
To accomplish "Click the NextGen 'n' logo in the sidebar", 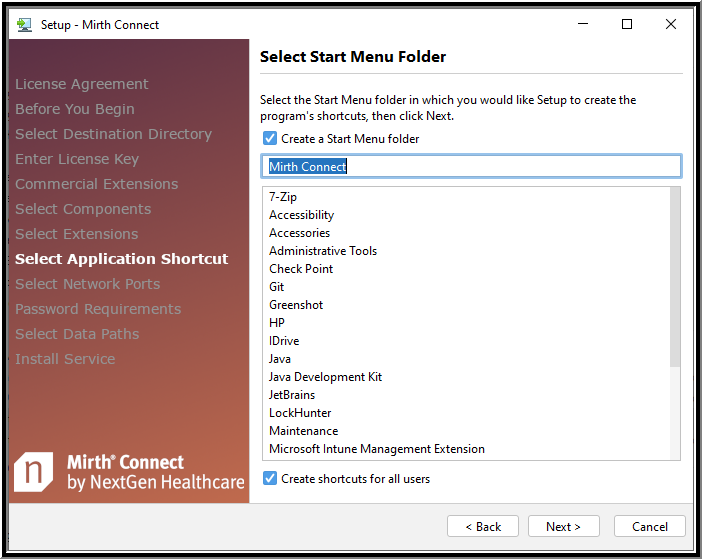I will (x=34, y=472).
